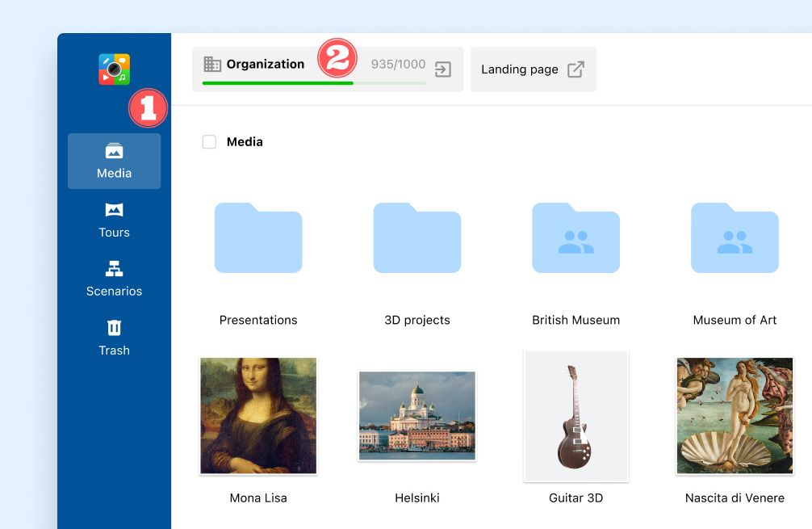Click the app logo in the sidebar

coord(114,69)
